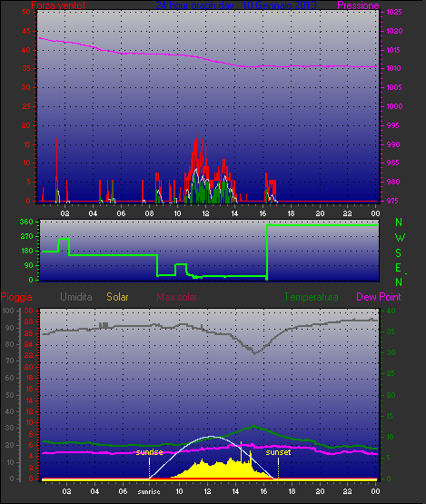
Task: Select the Umidita legend label
Action: tap(76, 297)
